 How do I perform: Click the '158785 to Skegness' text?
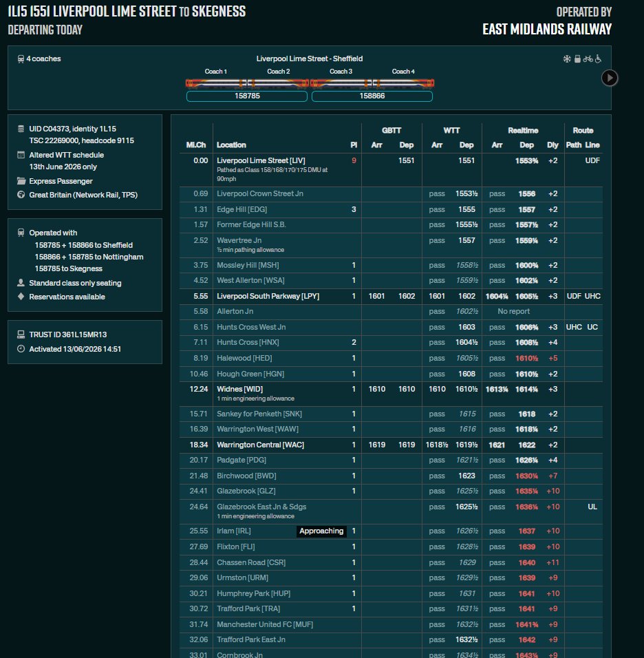[68, 268]
